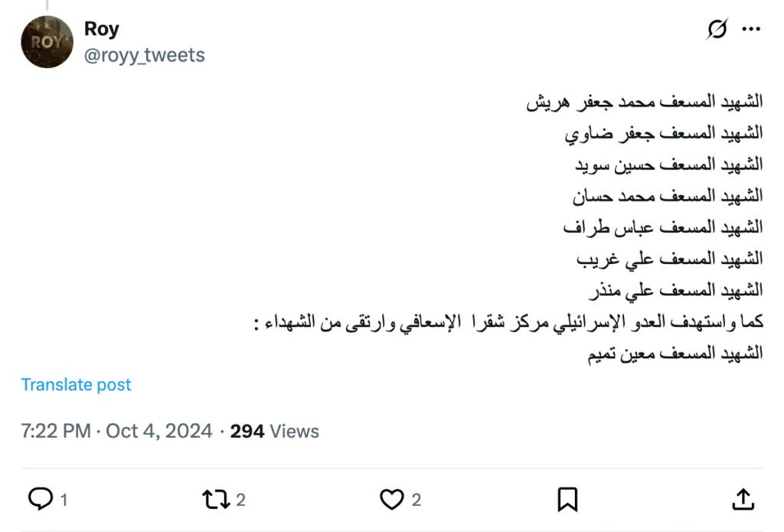Like the post with the heart icon

(x=391, y=500)
